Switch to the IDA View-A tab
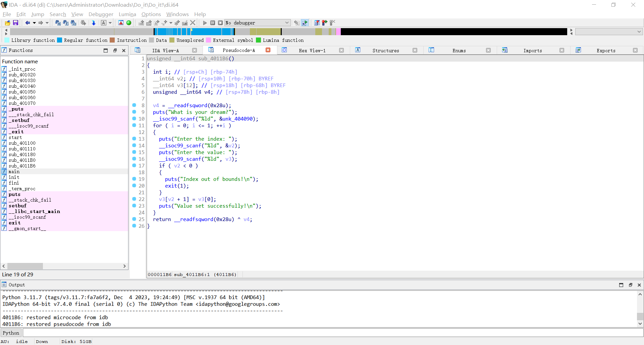 [x=165, y=51]
